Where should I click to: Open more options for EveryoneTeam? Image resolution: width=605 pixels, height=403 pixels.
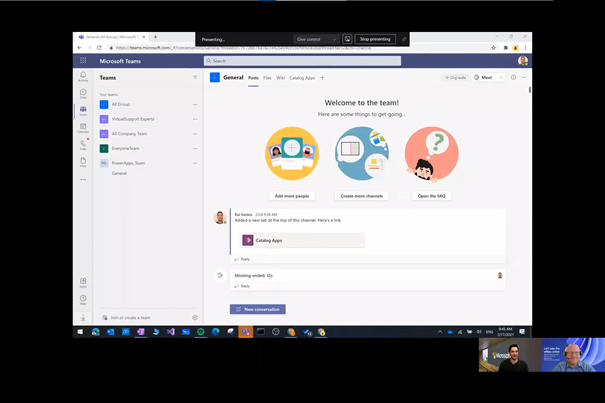point(195,148)
